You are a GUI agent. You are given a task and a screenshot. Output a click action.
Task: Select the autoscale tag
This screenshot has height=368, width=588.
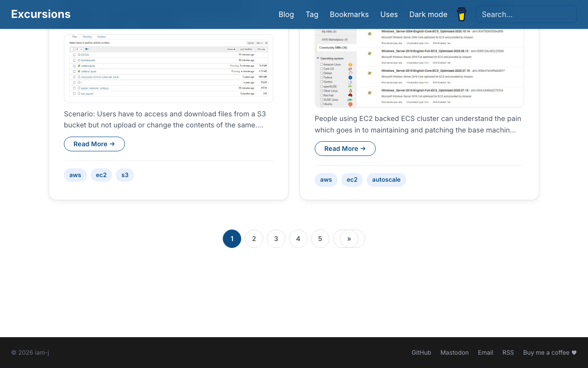386,179
